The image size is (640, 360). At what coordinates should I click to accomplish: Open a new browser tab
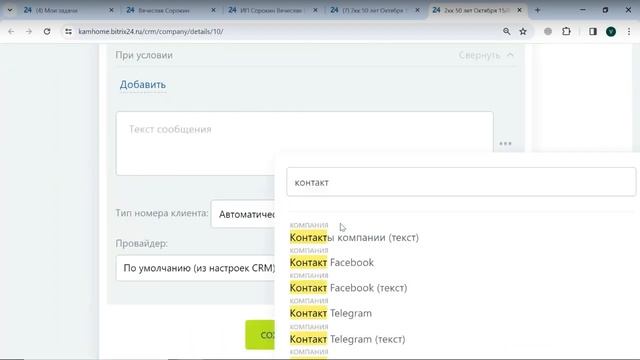pyautogui.click(x=537, y=10)
